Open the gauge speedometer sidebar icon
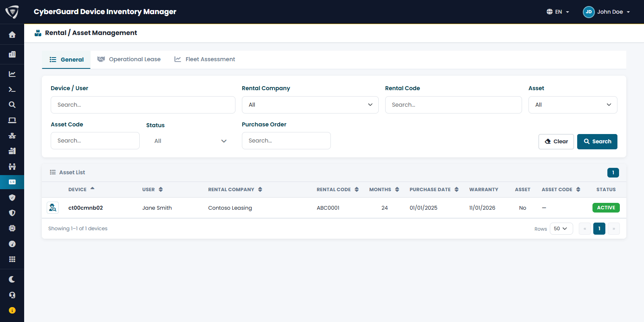The width and height of the screenshot is (644, 322). (12, 244)
